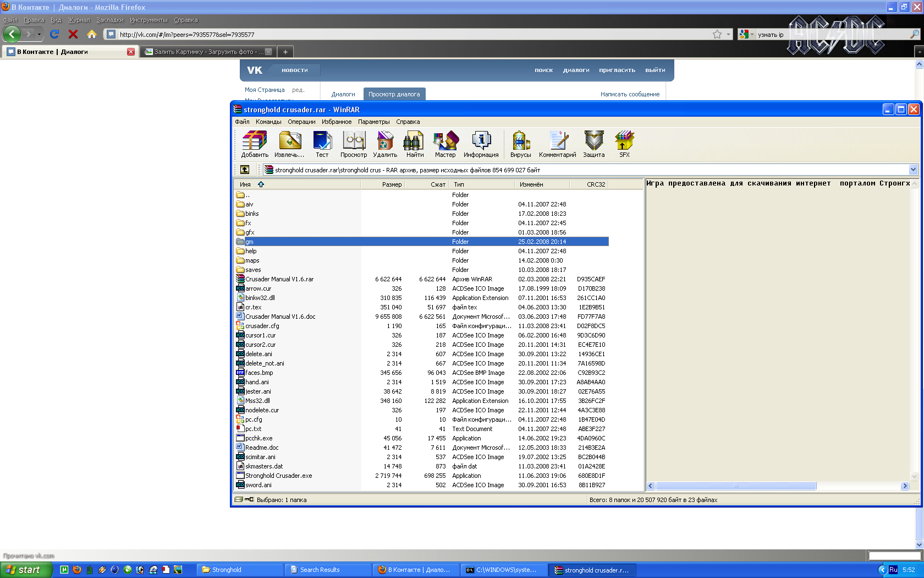Open the Файл menu in WinRAR
The height and width of the screenshot is (578, 924).
coord(242,122)
